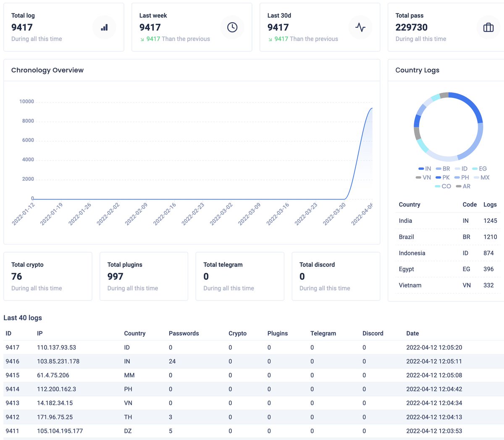Screen dimensions: 504x440
Task: Click date 2022-04-12 12:04:42
Action: click(x=434, y=389)
